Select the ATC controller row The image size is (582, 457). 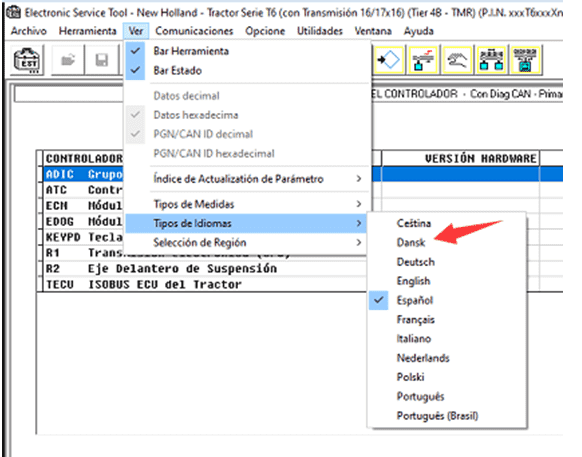point(84,190)
